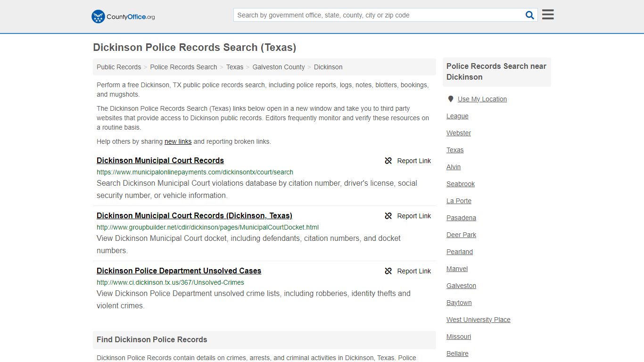Image resolution: width=644 pixels, height=362 pixels.
Task: Open Police Records Search breadcrumb
Action: 183,67
